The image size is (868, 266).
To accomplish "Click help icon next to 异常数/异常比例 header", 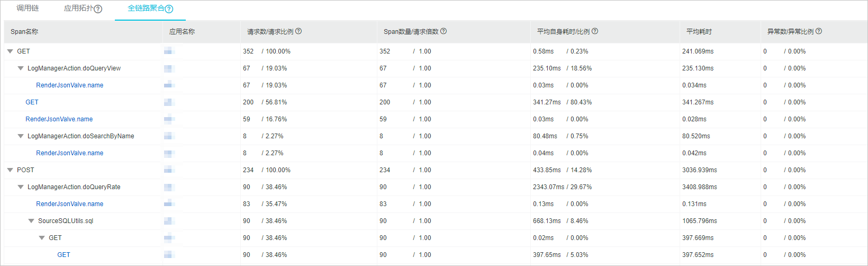I will click(819, 31).
